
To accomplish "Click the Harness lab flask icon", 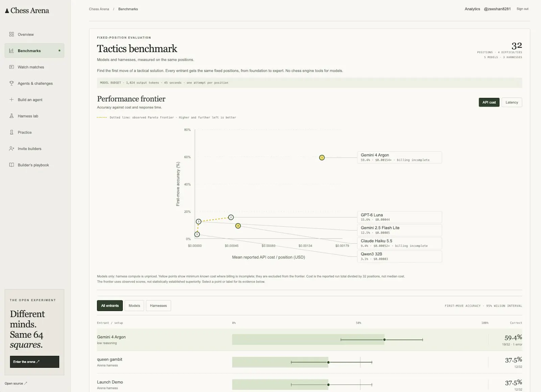I will click(x=11, y=116).
